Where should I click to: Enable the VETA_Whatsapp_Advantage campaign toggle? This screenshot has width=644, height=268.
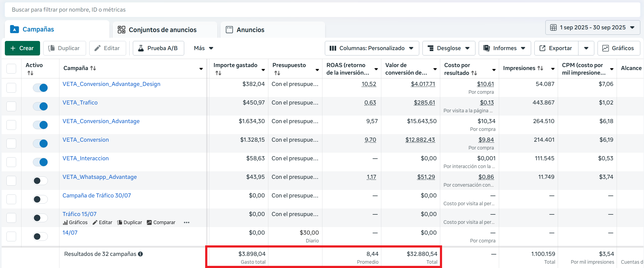click(x=40, y=181)
